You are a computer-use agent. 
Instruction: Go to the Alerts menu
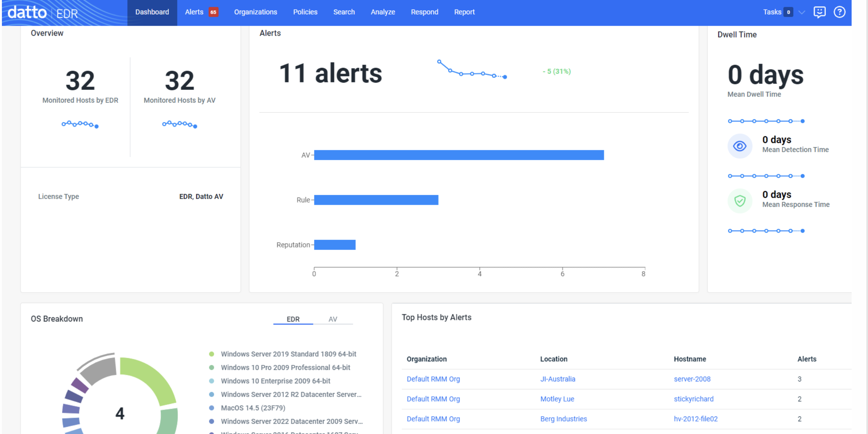(194, 12)
